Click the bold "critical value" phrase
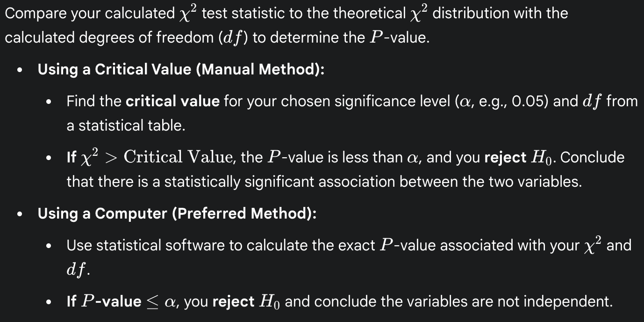The image size is (644, 322). coord(172,102)
